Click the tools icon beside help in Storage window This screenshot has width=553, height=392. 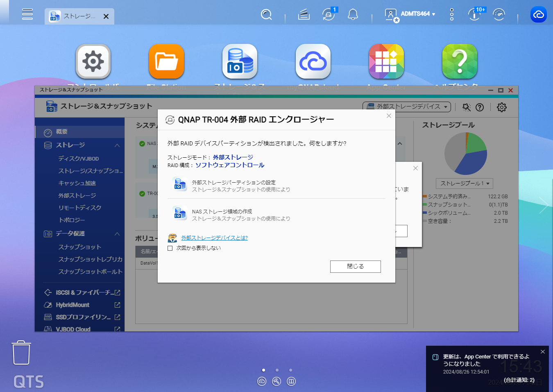click(x=467, y=107)
